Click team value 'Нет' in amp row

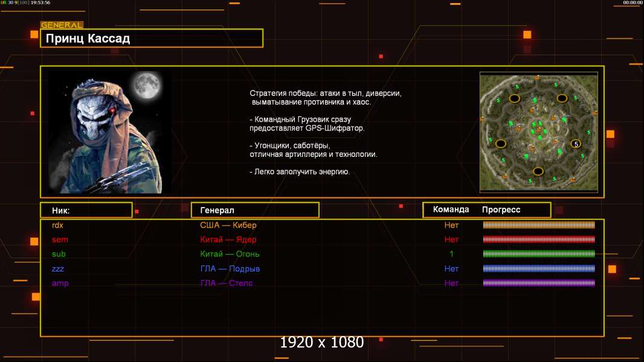coord(451,284)
